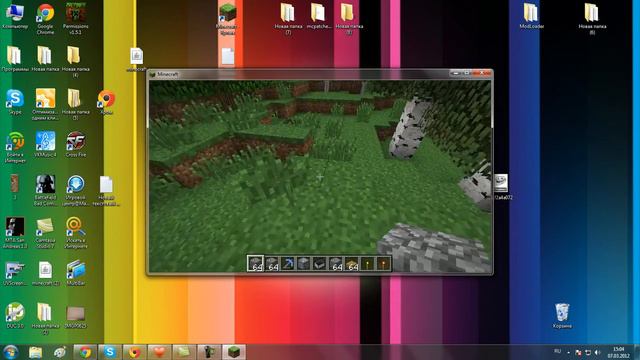Open the Battlefield Bad Company shortcut

tap(45, 190)
